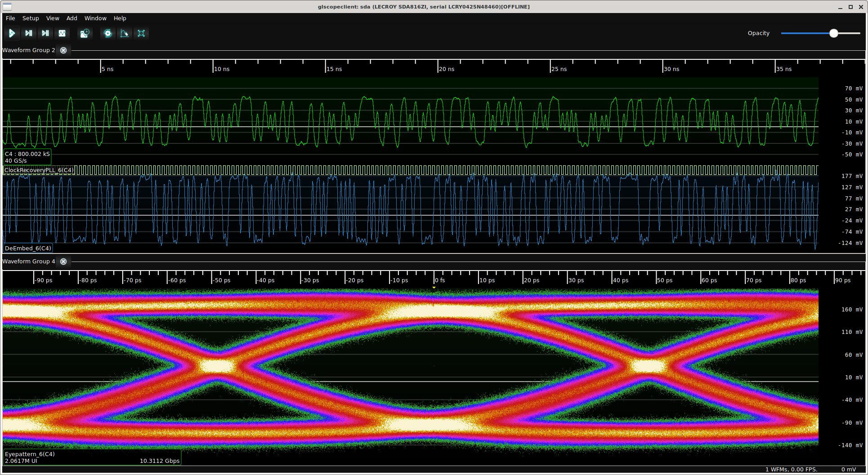Open the View menu

53,18
